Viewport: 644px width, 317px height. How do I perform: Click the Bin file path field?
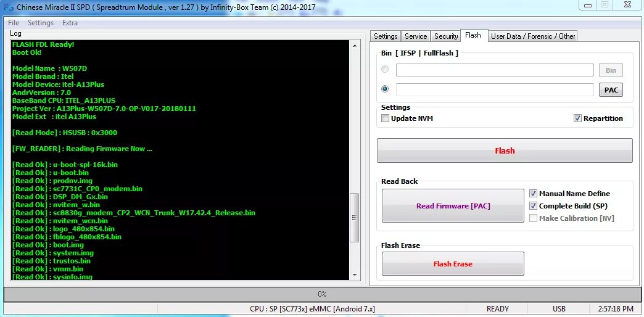[495, 70]
